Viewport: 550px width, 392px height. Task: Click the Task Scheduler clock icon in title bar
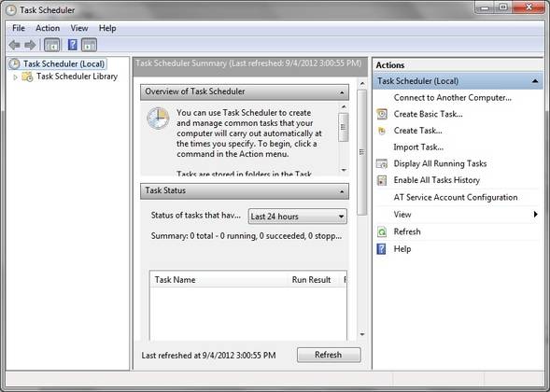(11, 10)
